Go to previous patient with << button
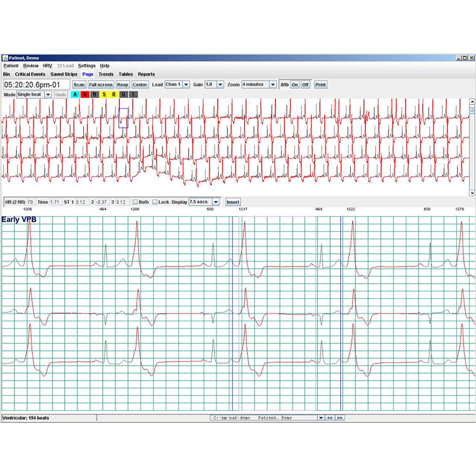The height and width of the screenshot is (476, 476). pos(330,418)
